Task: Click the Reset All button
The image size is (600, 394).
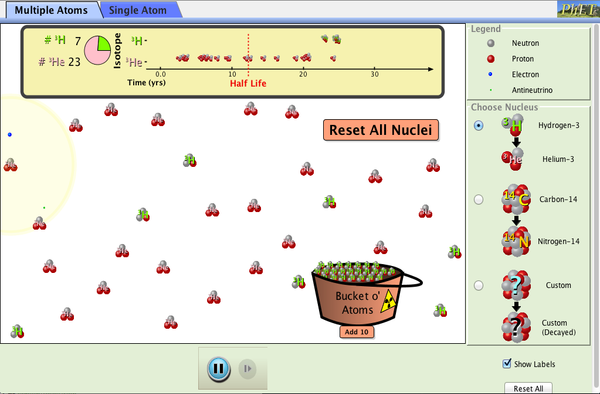Action: pos(528,388)
